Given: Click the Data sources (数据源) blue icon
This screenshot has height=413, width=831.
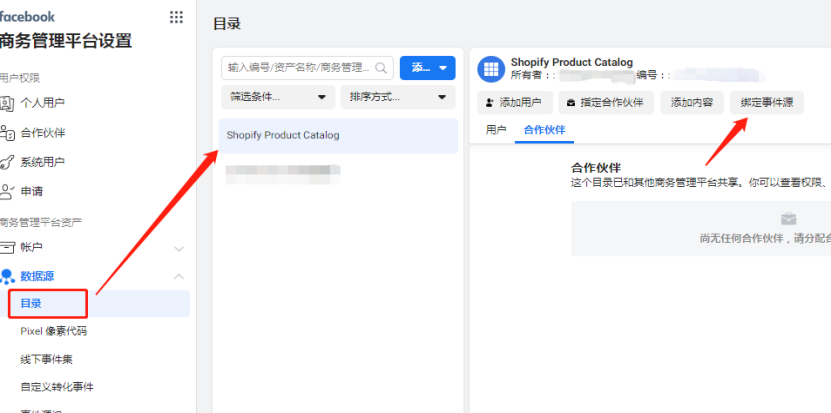Looking at the screenshot, I should coord(7,276).
